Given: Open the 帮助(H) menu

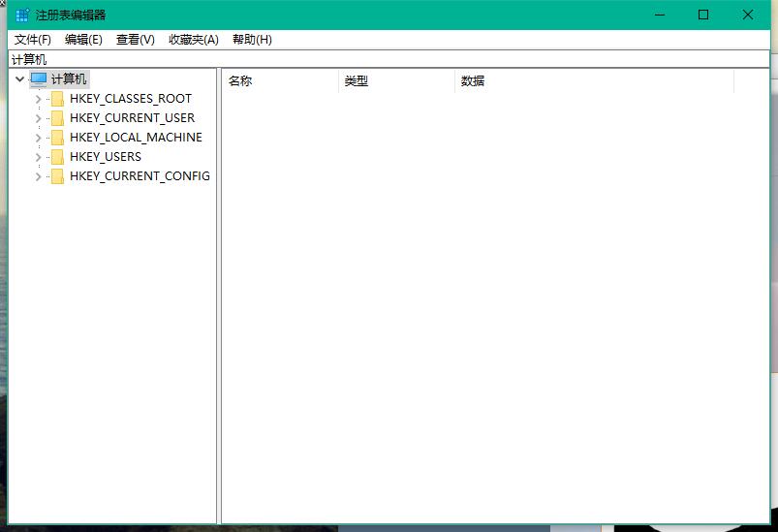Looking at the screenshot, I should click(252, 40).
